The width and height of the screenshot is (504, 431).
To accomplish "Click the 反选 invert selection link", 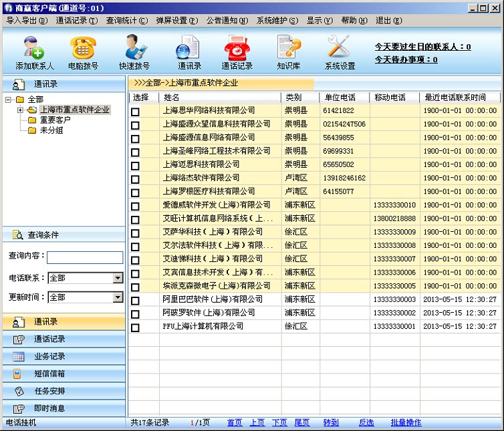I will pos(366,422).
